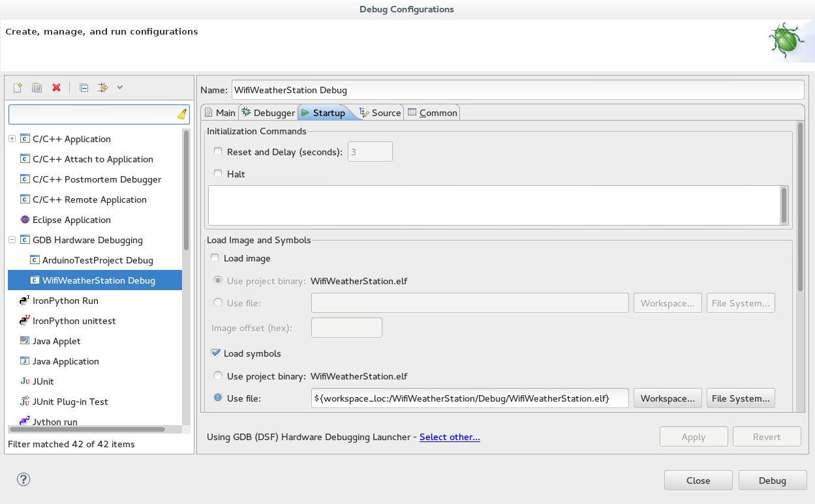
Task: Clear the filter text with broom icon
Action: coord(182,114)
